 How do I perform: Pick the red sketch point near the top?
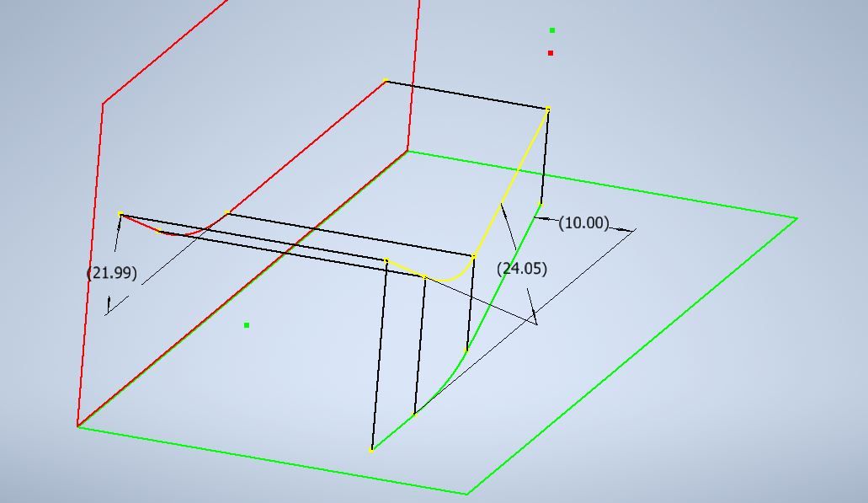coord(551,53)
